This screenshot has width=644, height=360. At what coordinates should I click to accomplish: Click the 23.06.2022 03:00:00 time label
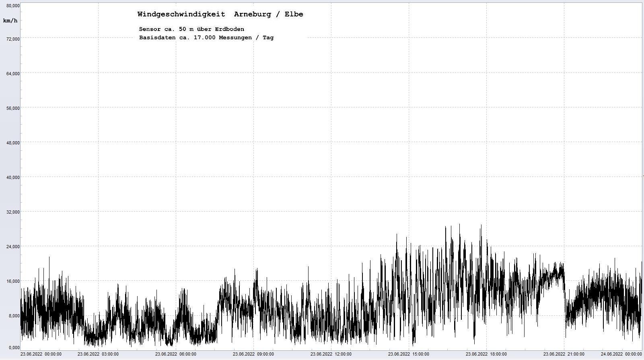(98, 354)
